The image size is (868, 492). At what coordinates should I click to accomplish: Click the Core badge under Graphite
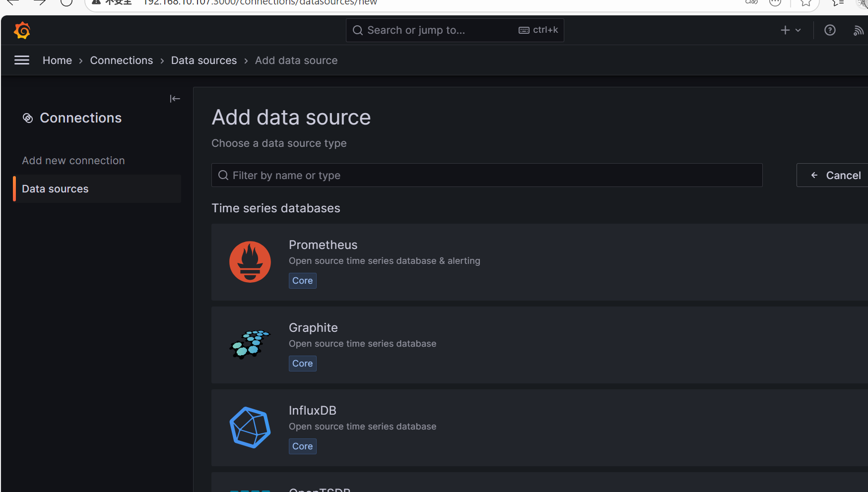(303, 364)
